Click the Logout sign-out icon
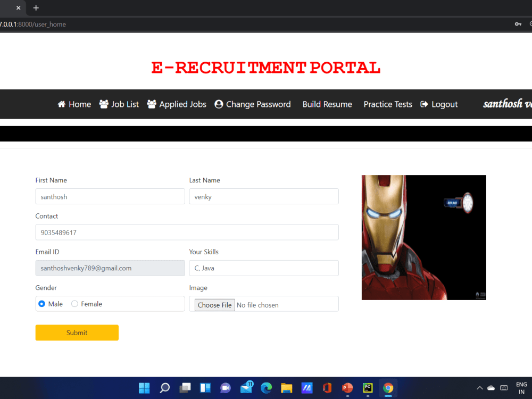The width and height of the screenshot is (532, 399). click(x=424, y=104)
